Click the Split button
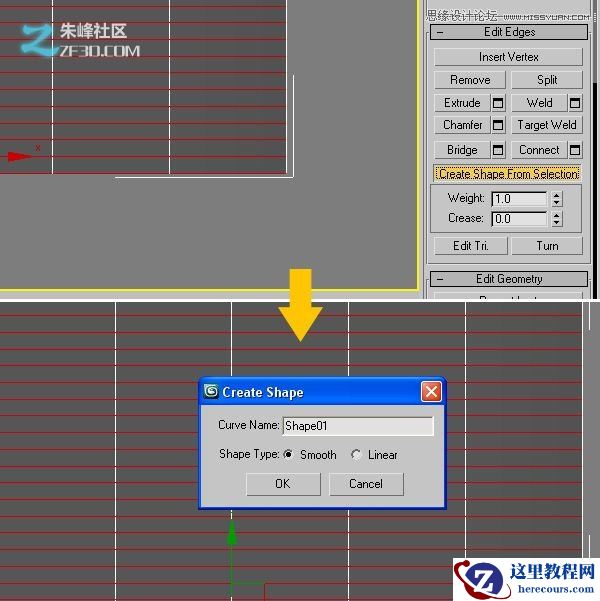The height and width of the screenshot is (601, 600). 547,80
